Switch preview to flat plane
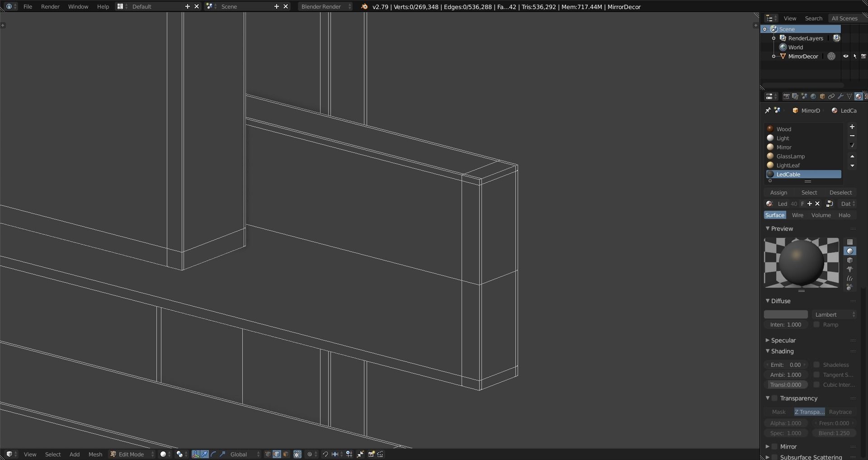The height and width of the screenshot is (460, 868). tap(850, 242)
